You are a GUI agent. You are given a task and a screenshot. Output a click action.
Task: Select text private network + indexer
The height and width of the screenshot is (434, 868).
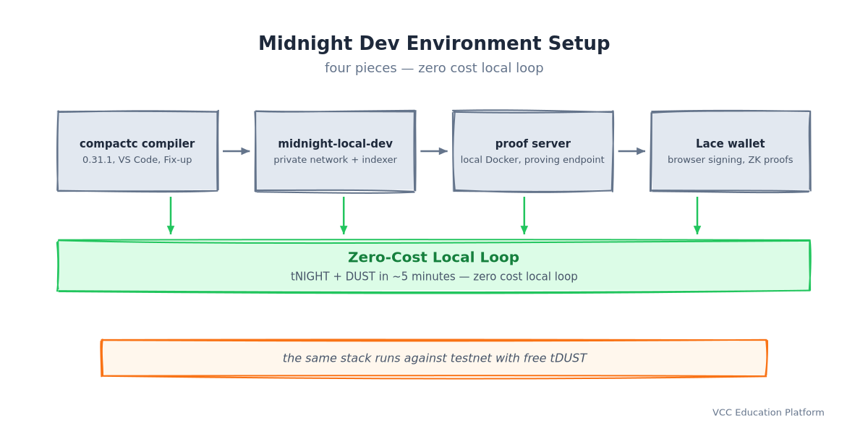click(x=336, y=160)
